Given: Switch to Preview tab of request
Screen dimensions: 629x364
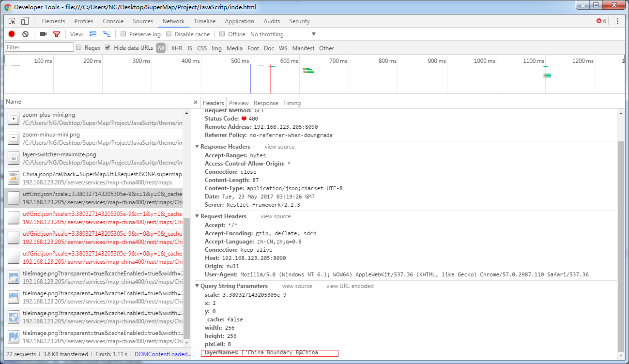Looking at the screenshot, I should click(239, 103).
